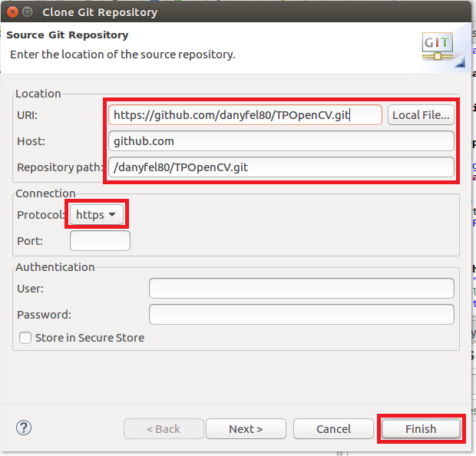Click the 'Host:' label

pyautogui.click(x=31, y=141)
